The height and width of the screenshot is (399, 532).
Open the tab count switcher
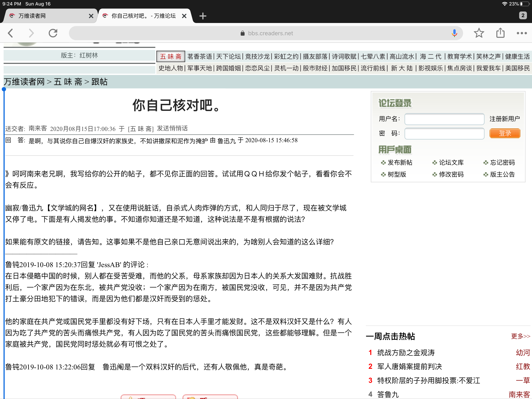pos(523,16)
